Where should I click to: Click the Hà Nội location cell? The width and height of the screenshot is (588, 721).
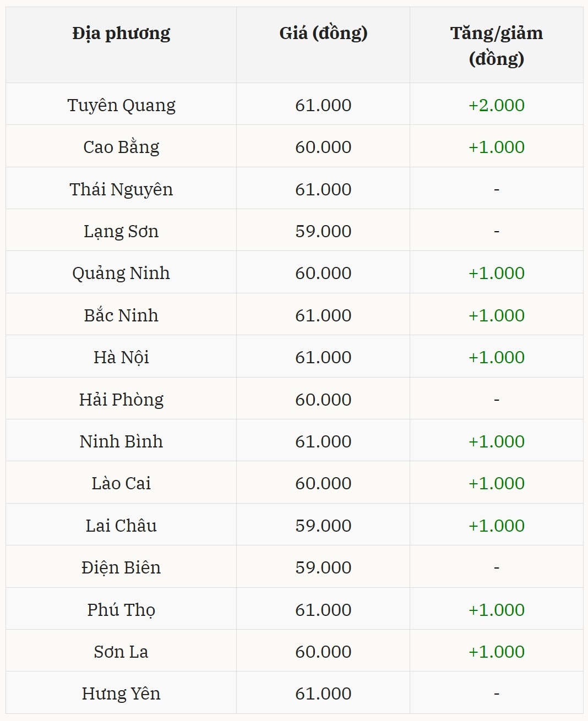pyautogui.click(x=121, y=357)
